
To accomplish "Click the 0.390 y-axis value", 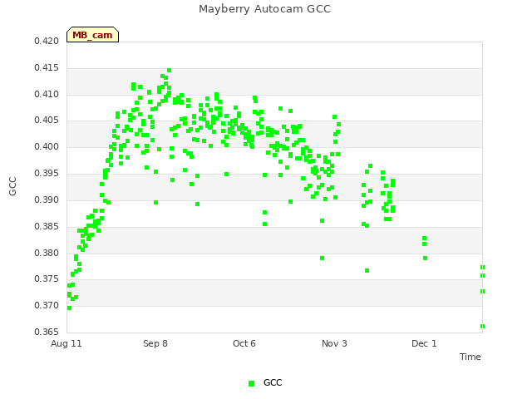I will coord(47,199).
